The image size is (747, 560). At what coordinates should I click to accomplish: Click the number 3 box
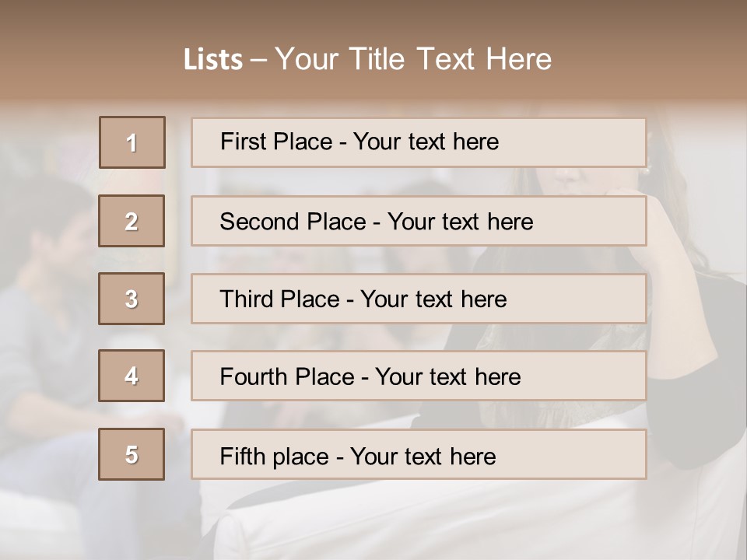pos(132,299)
